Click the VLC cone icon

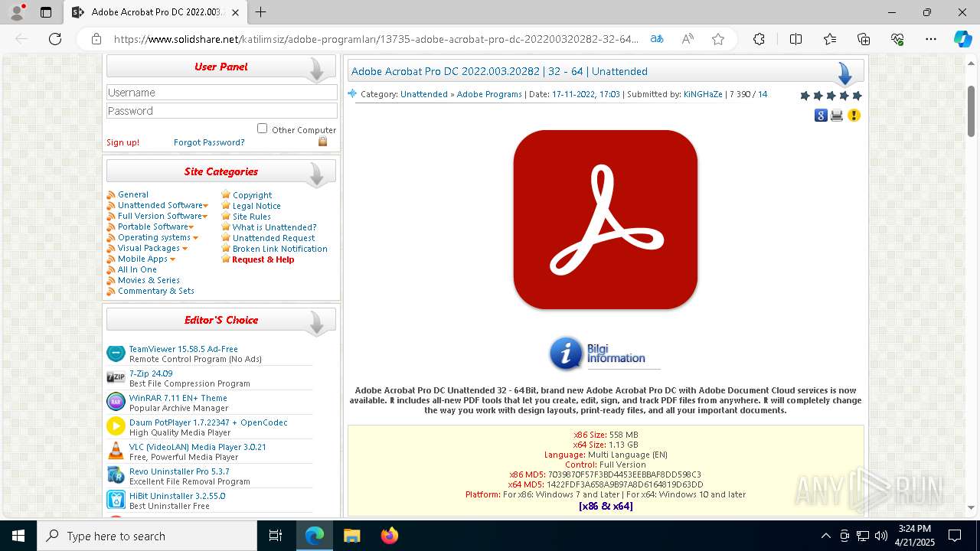click(x=116, y=451)
